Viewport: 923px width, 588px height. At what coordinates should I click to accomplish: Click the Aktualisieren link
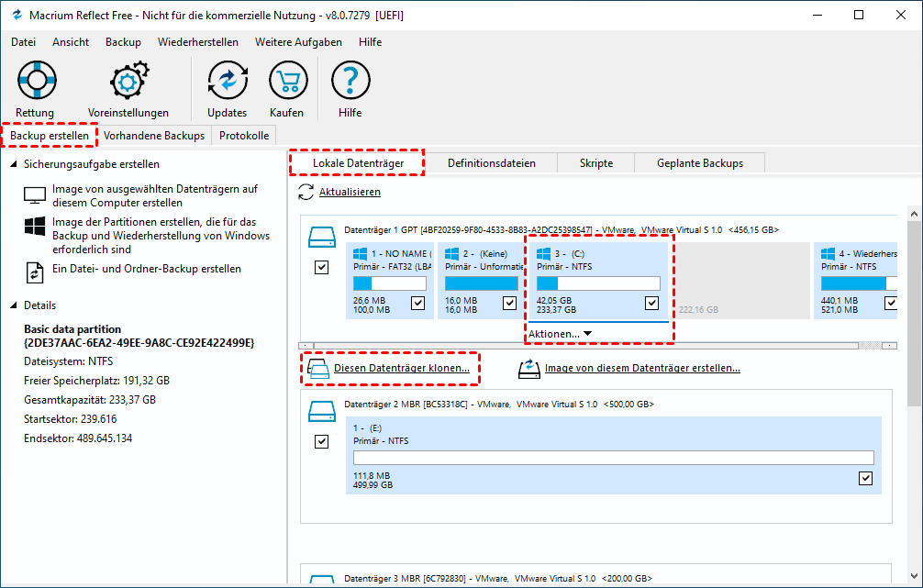coord(350,192)
